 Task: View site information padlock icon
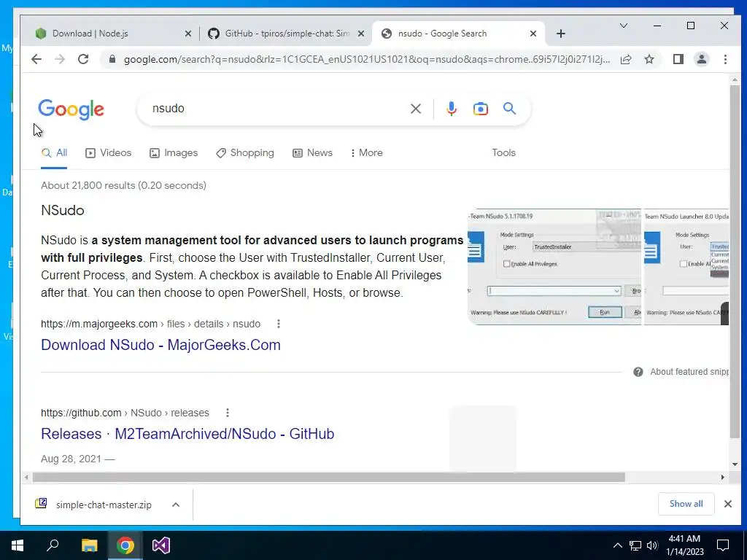(112, 59)
